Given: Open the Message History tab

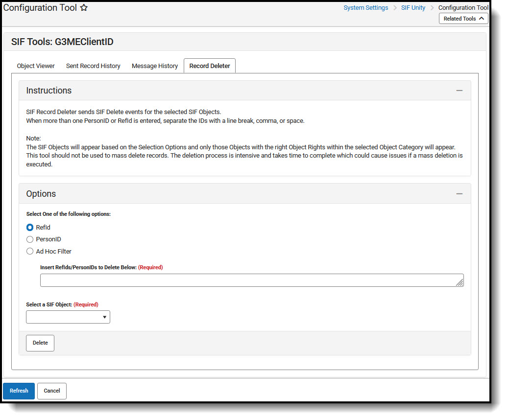Looking at the screenshot, I should 154,66.
